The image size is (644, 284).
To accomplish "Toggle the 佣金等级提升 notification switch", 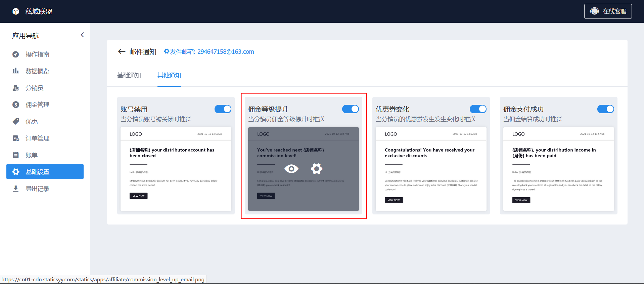I will [351, 109].
